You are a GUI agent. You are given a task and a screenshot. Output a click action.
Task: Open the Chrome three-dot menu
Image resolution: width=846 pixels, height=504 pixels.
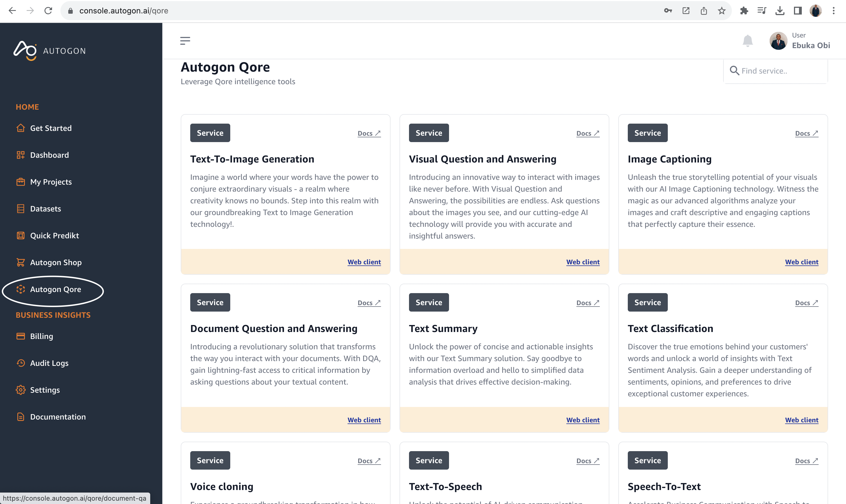tap(833, 11)
